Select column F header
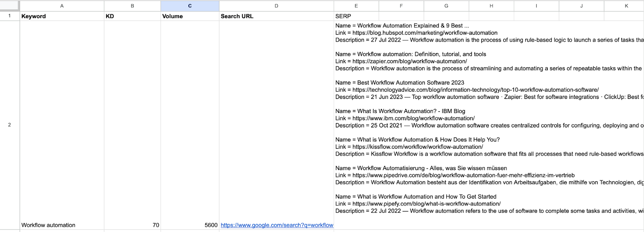 pos(401,6)
